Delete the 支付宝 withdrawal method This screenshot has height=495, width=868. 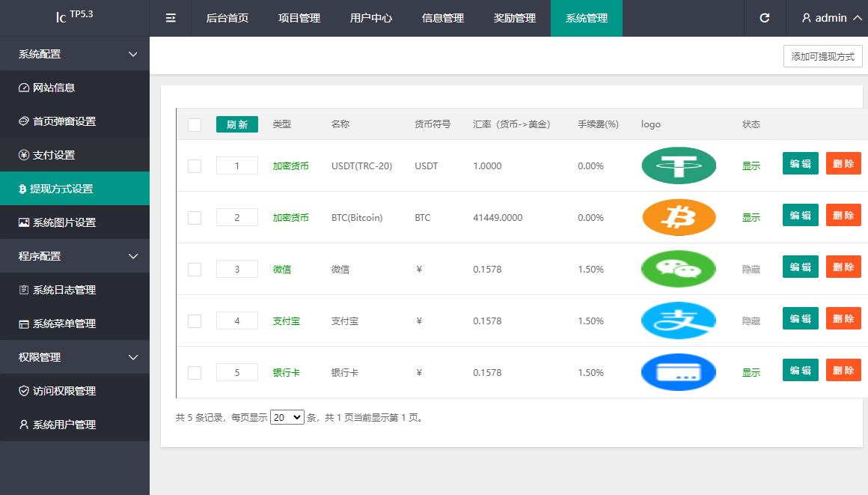[843, 318]
